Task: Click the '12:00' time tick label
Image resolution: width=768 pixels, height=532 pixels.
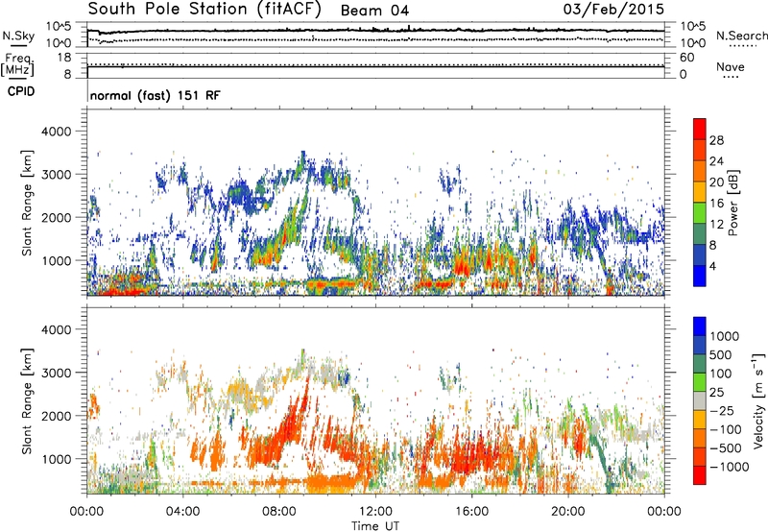Action: pos(375,511)
